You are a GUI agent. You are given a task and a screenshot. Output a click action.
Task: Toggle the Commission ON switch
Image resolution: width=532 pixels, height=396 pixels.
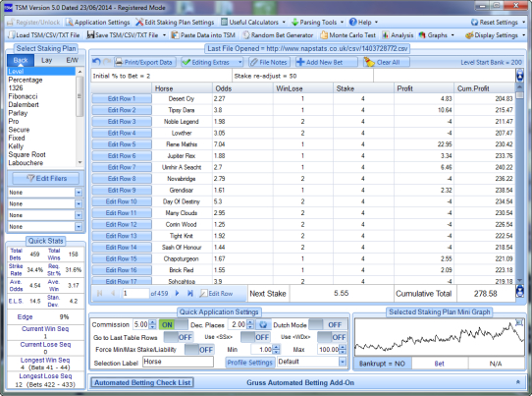pos(174,325)
